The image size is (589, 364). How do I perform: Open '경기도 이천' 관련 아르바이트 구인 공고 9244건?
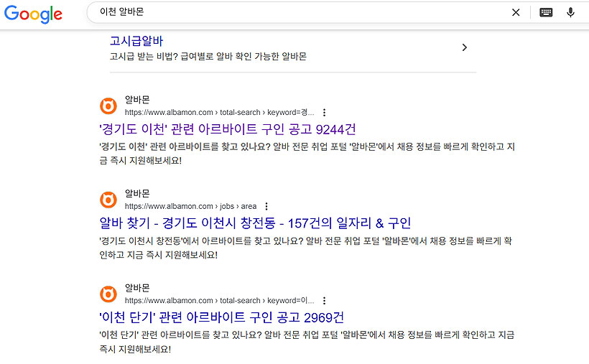pos(227,129)
